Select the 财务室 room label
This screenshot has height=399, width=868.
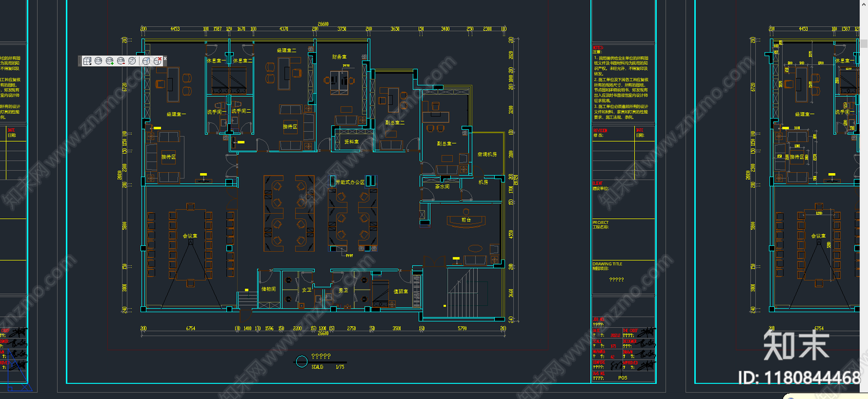coord(339,56)
